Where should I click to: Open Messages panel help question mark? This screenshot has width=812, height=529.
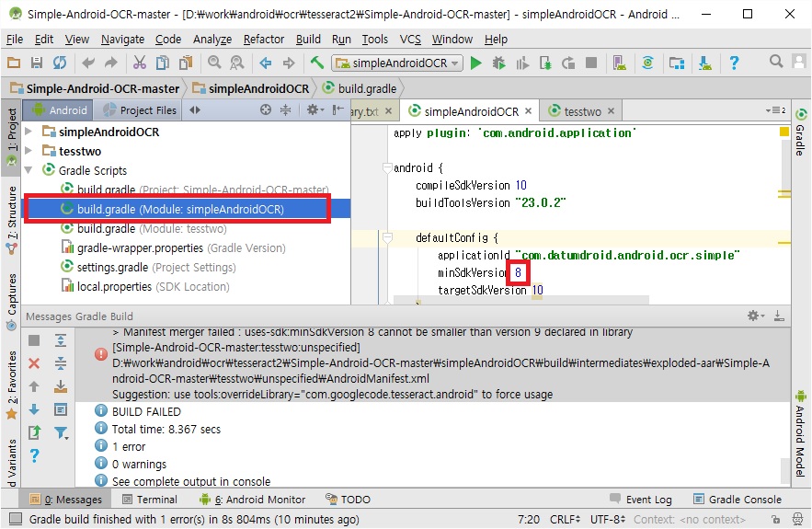click(34, 456)
